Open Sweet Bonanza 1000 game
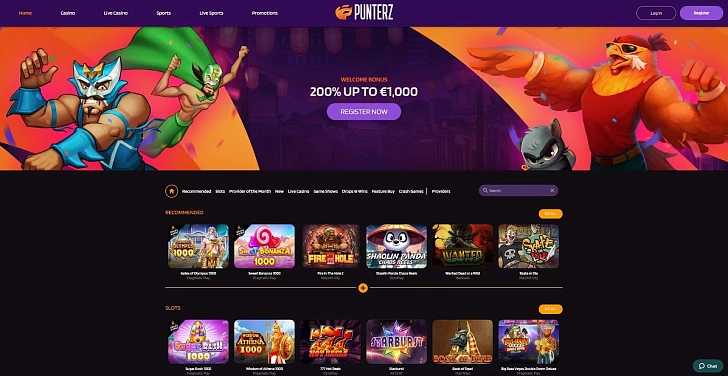 (x=264, y=246)
